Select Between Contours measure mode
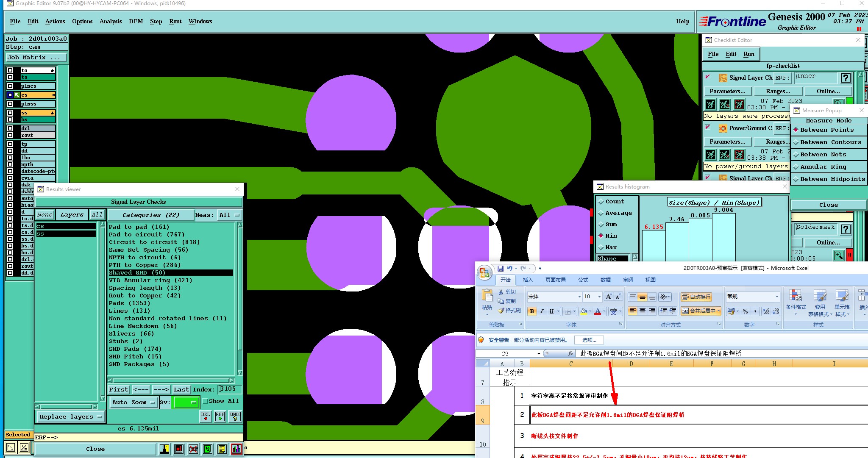868x458 pixels. 830,142
